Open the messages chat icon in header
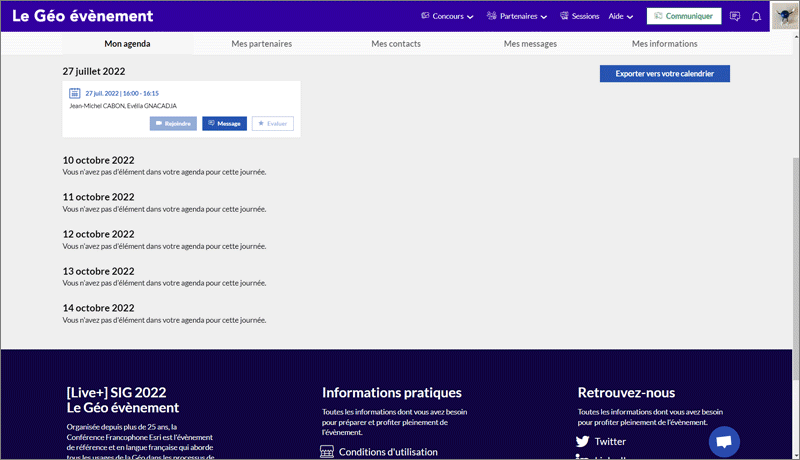Image resolution: width=800 pixels, height=460 pixels. [735, 16]
